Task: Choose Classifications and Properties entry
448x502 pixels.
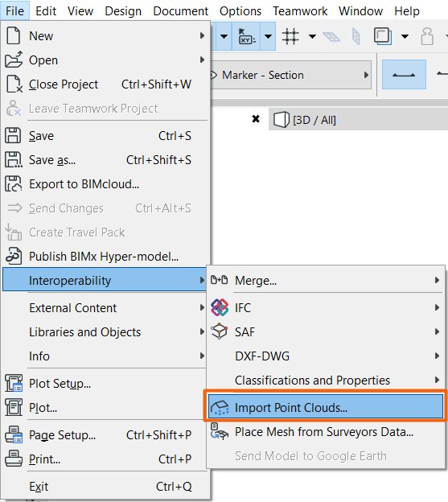Action: coord(326,380)
